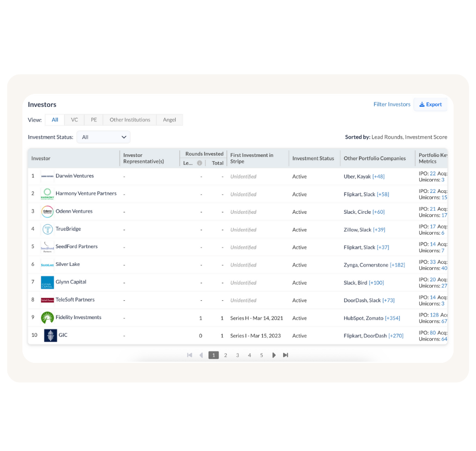
Task: Expand Fidelity's +354 portfolio companies
Action: [x=393, y=318]
